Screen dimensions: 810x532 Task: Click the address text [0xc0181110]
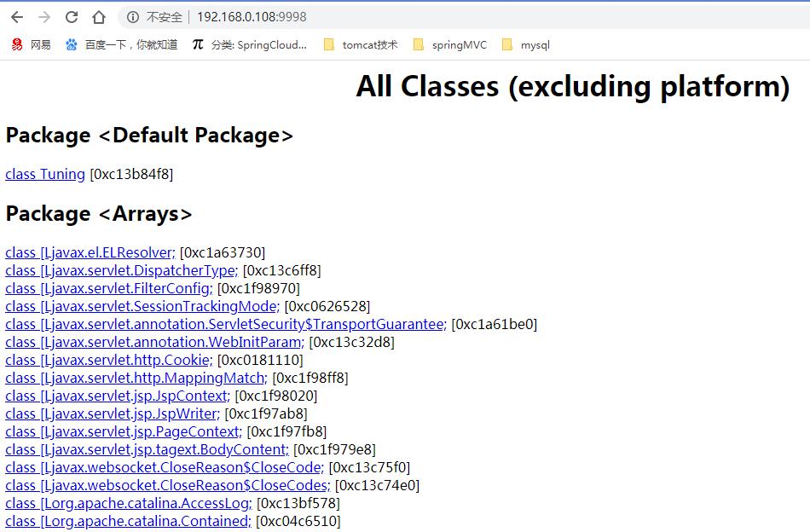(x=260, y=361)
